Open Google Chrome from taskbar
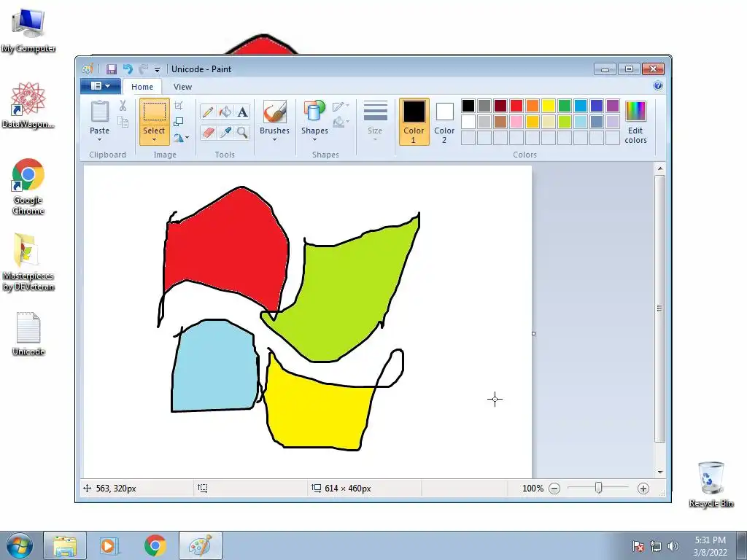The width and height of the screenshot is (747, 560). coord(155,545)
